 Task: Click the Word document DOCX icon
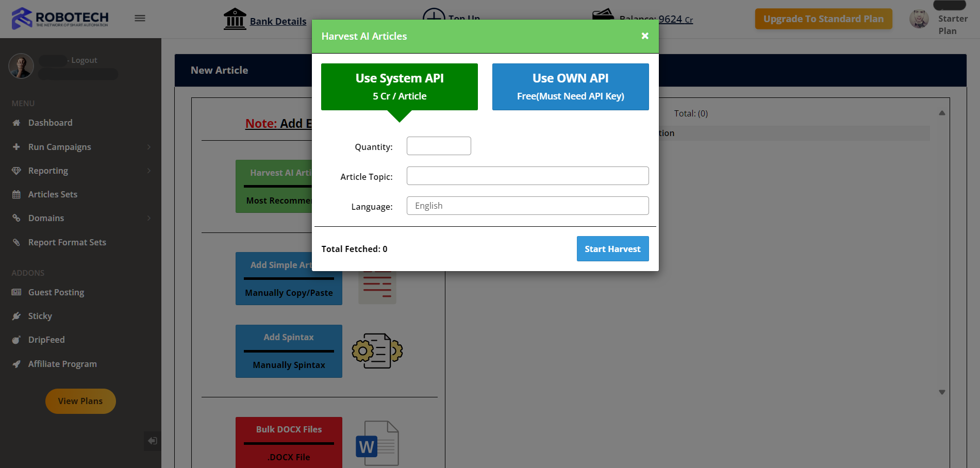point(377,443)
